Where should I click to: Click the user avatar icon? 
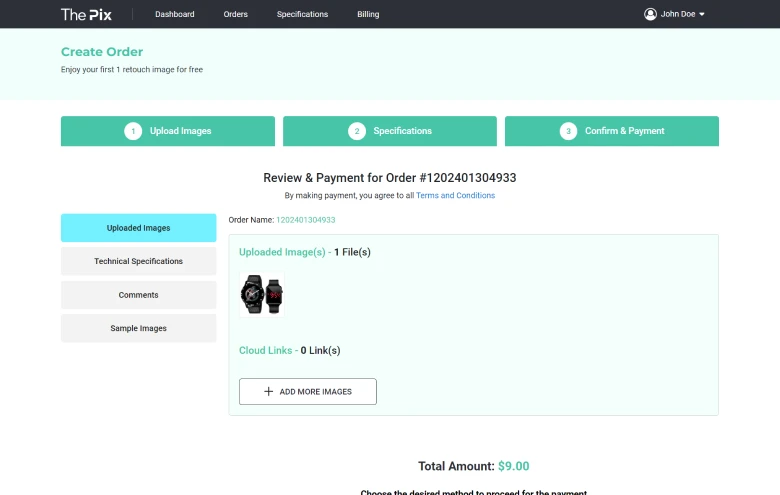[650, 14]
